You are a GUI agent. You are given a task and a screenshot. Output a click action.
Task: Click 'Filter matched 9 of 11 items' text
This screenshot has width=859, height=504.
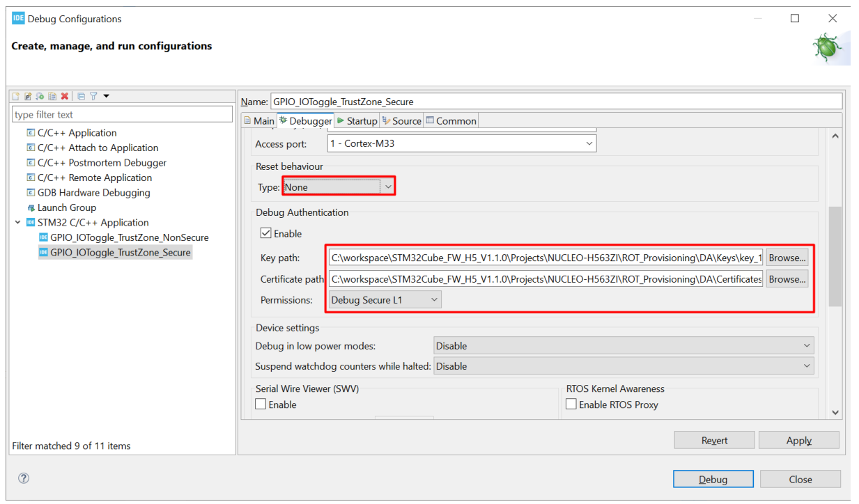72,446
